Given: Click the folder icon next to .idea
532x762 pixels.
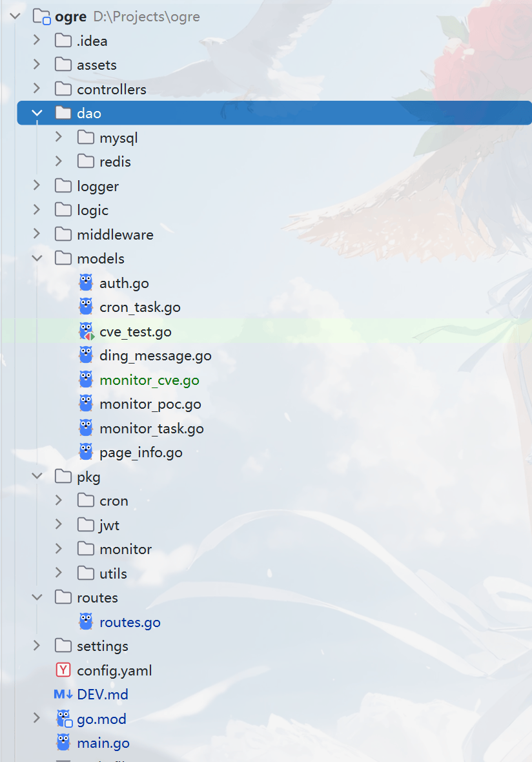Looking at the screenshot, I should [x=63, y=40].
